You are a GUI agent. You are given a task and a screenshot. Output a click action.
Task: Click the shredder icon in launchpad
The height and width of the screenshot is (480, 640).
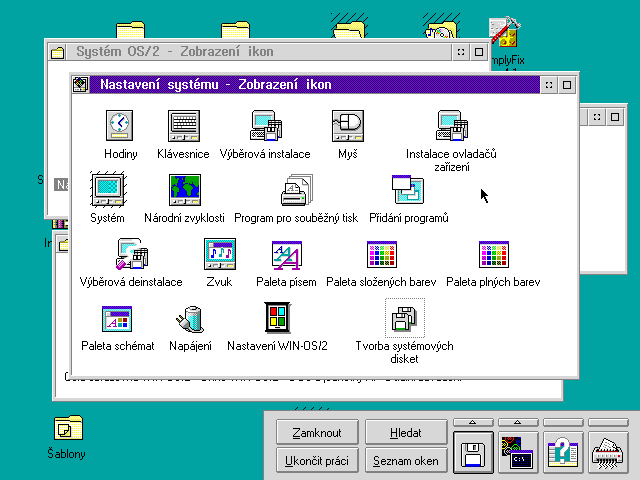pyautogui.click(x=607, y=452)
